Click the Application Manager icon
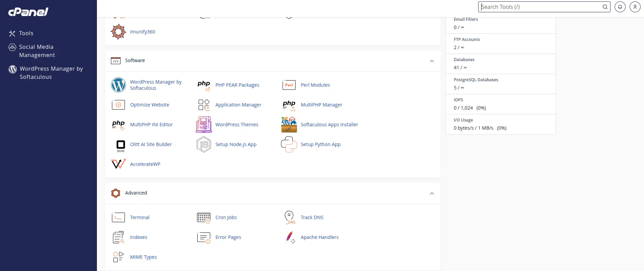Viewport: 644px width, 271px height. point(204,105)
